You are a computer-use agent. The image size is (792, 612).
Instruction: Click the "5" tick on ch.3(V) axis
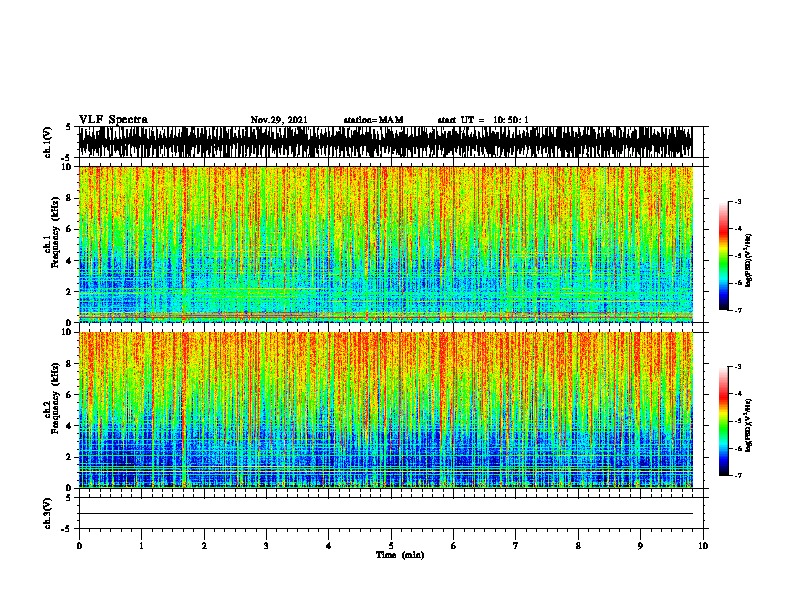(68, 498)
